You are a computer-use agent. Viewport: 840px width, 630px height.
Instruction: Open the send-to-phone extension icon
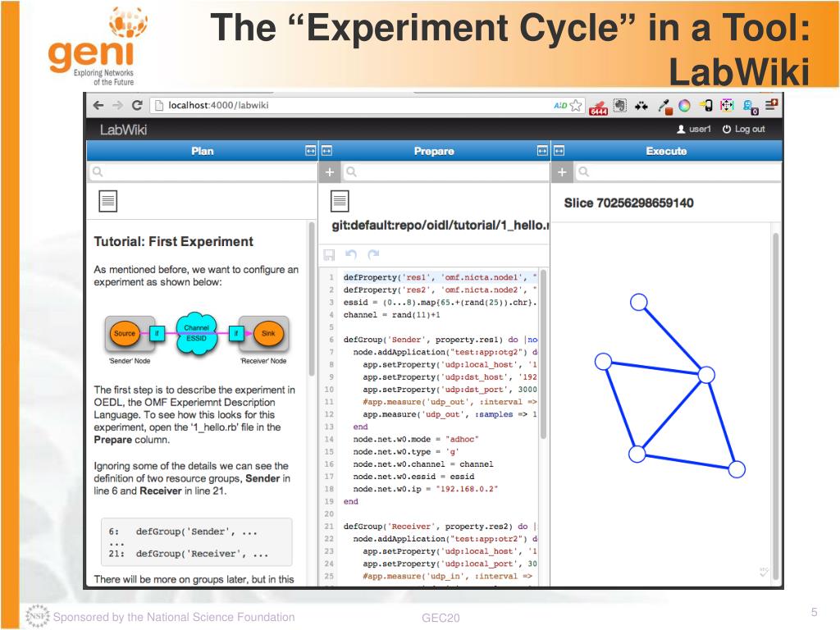click(706, 106)
